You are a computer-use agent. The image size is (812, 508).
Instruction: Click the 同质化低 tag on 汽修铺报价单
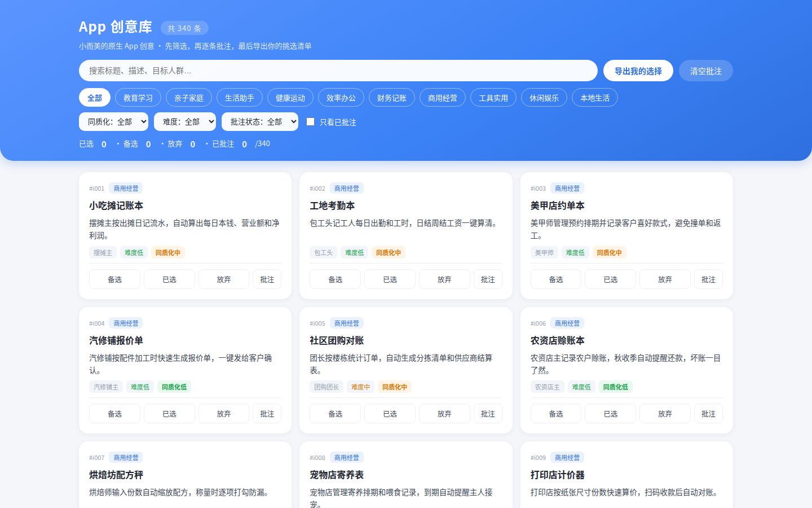(x=174, y=387)
